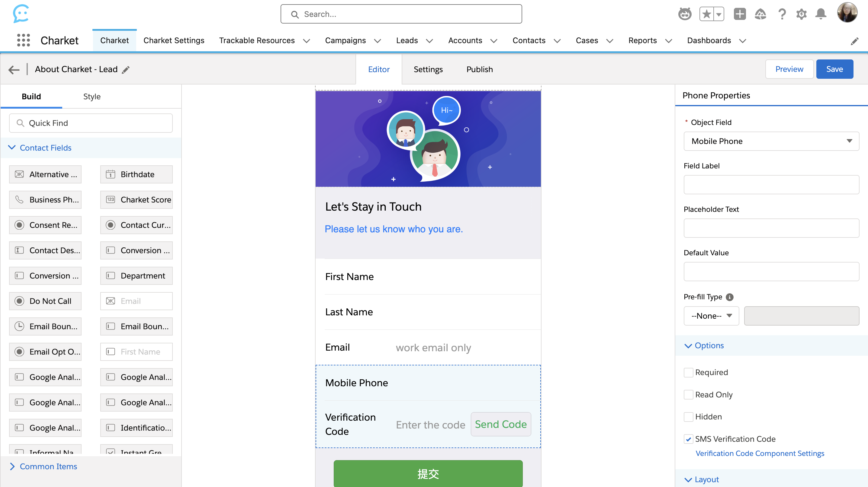
Task: Select the Identificatio... field item
Action: coord(137,428)
